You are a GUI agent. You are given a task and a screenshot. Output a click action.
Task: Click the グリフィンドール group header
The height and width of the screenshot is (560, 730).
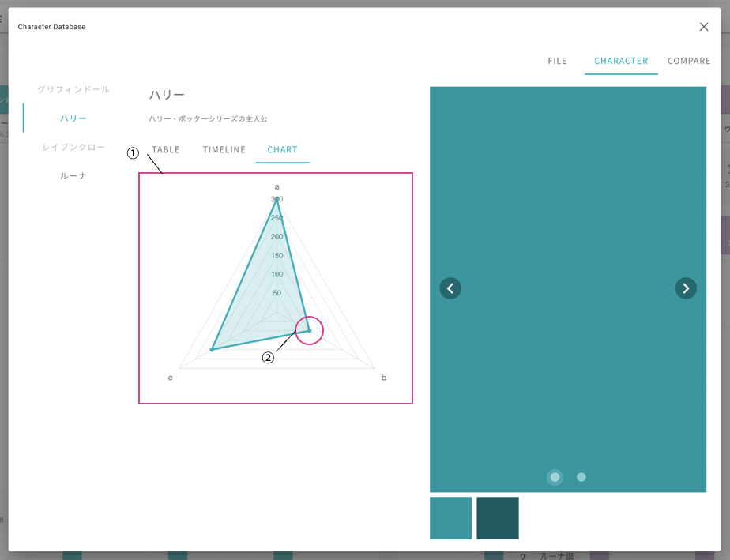point(73,89)
